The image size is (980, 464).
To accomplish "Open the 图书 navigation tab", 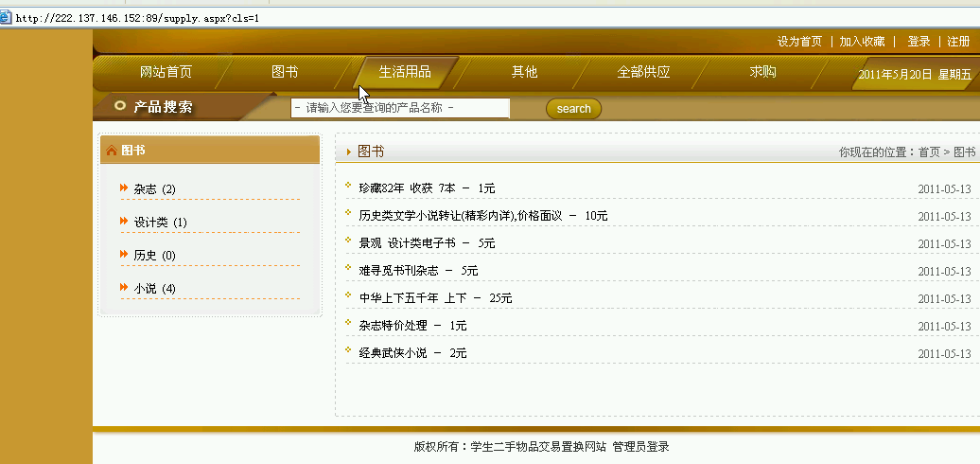I will tap(285, 72).
